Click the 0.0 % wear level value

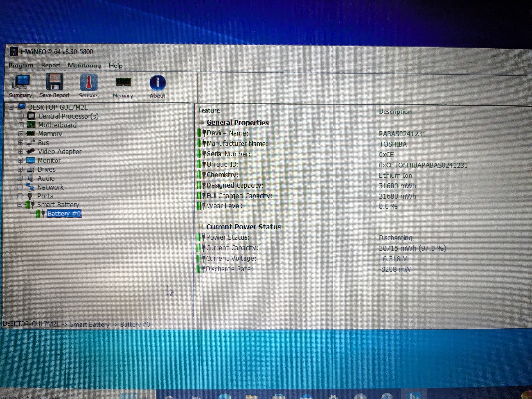coord(388,206)
